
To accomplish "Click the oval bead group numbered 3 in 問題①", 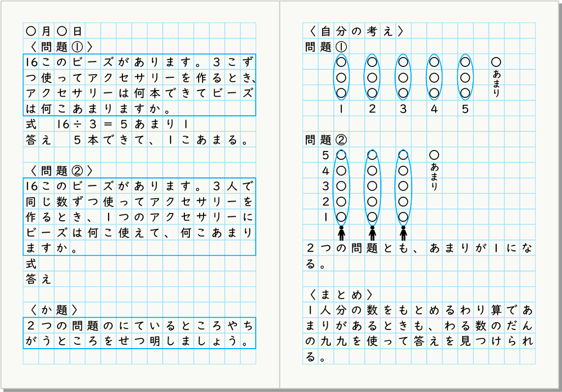I will [x=403, y=77].
